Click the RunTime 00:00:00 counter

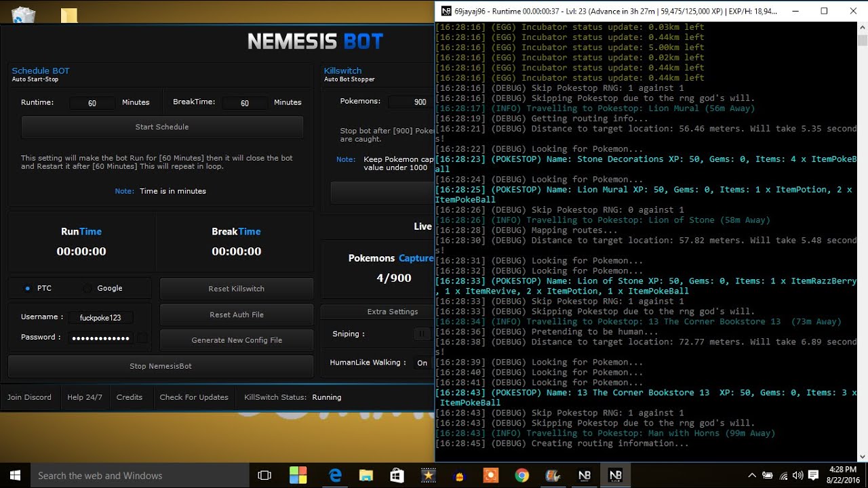(81, 251)
